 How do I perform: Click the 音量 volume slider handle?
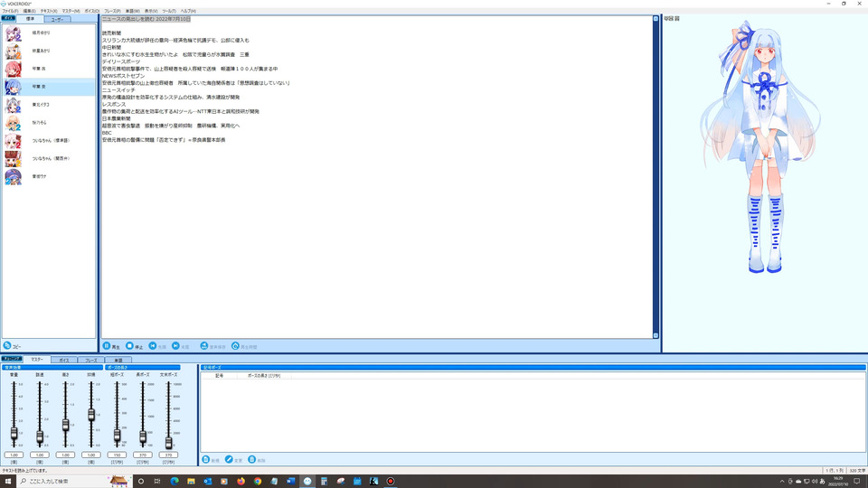tap(14, 434)
